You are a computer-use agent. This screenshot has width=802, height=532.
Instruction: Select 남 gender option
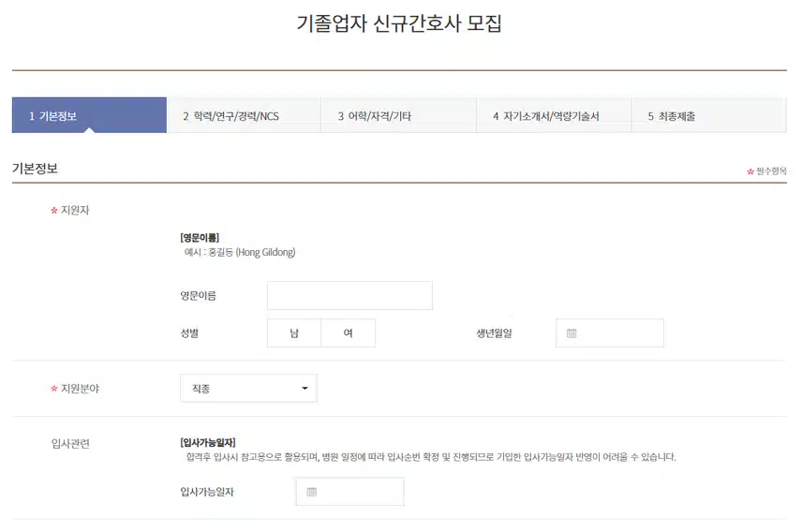click(x=294, y=333)
